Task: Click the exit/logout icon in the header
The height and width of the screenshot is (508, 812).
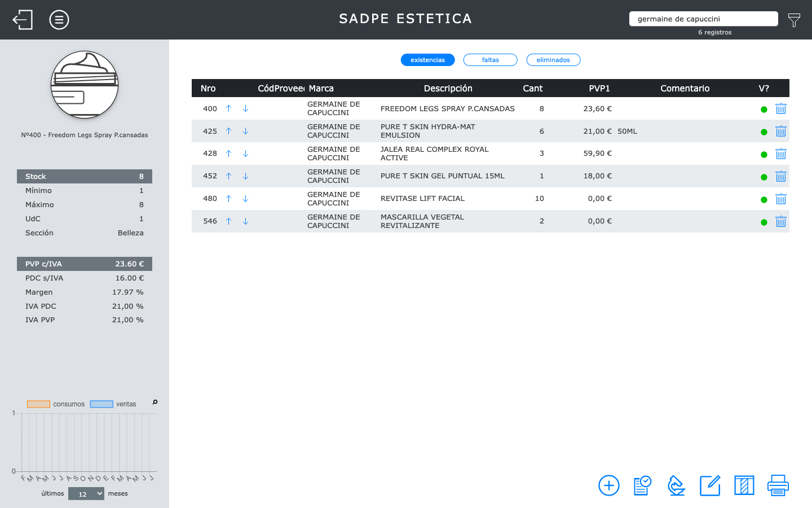Action: click(23, 20)
